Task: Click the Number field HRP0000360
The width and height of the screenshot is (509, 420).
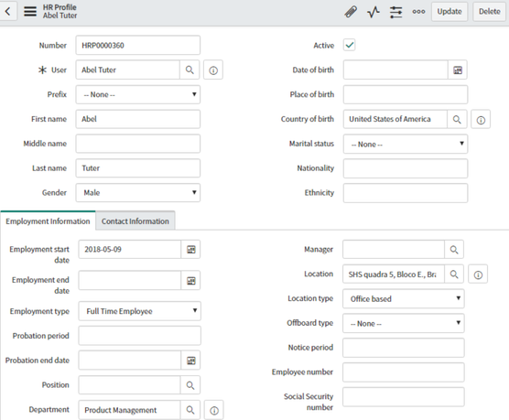Action: click(138, 45)
